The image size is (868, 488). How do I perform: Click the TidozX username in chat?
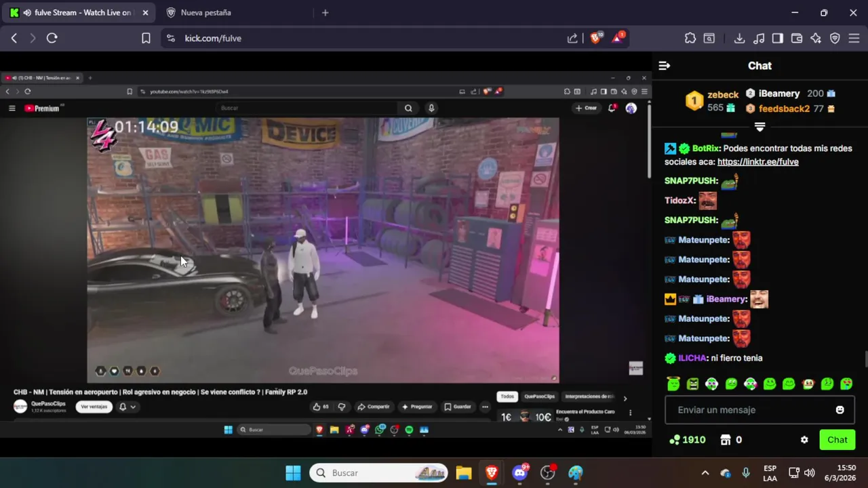coord(679,201)
